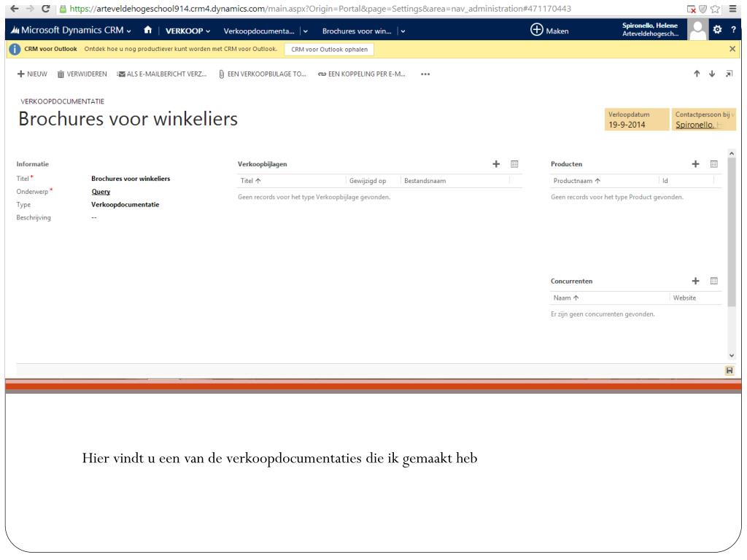The height and width of the screenshot is (560, 747).
Task: Click Nieuw in the command bar
Action: tap(33, 74)
